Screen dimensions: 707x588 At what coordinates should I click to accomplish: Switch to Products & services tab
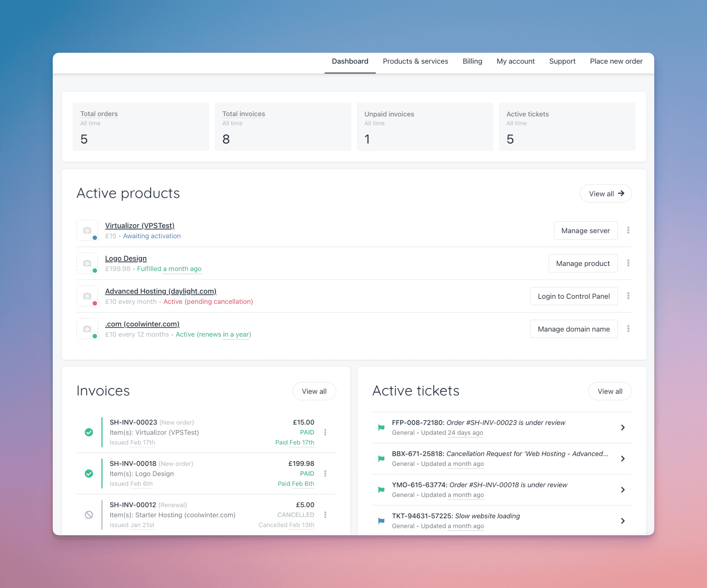pyautogui.click(x=415, y=61)
